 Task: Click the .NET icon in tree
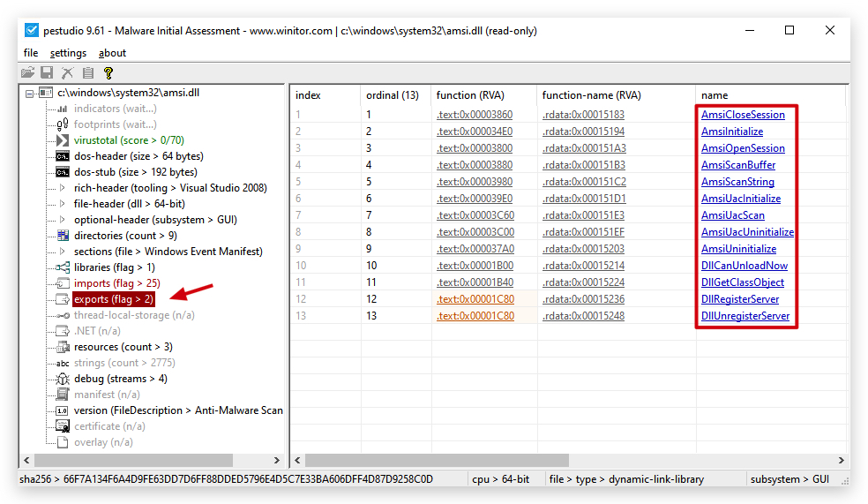pos(63,331)
